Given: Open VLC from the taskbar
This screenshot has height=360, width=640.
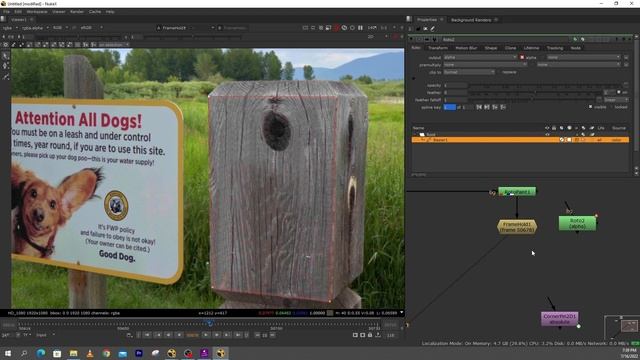Looking at the screenshot, I should (x=90, y=353).
